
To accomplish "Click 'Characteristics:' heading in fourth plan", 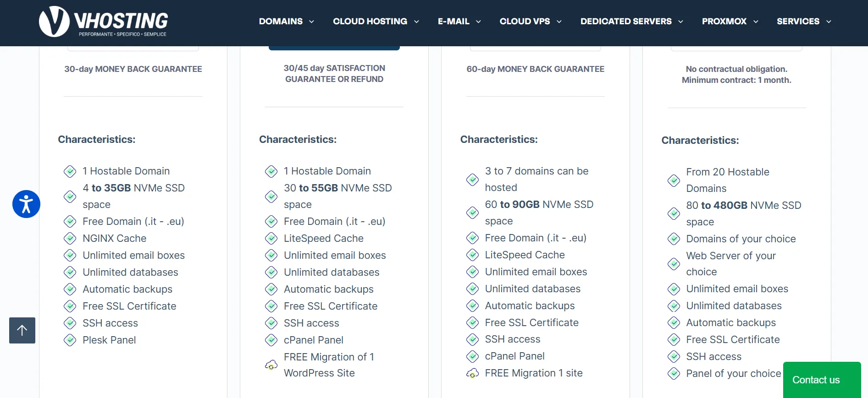I will click(700, 140).
